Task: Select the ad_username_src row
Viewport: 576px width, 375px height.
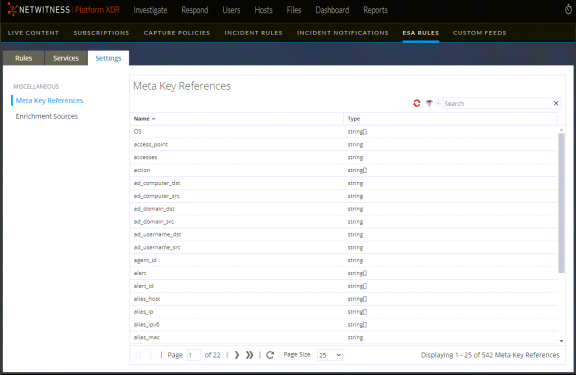Action: point(344,247)
